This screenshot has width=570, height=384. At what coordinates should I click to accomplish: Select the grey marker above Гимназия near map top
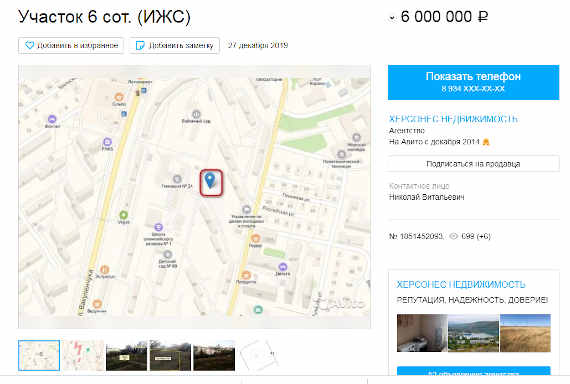(196, 114)
